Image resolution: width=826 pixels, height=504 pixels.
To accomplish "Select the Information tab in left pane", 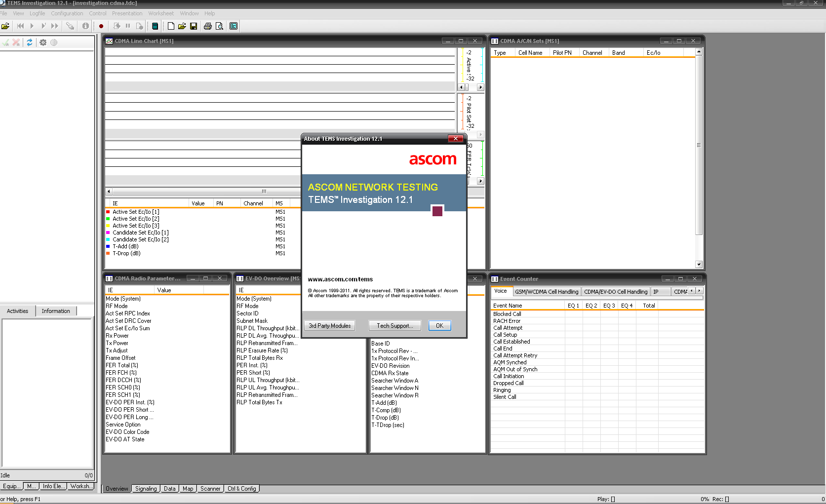I will coord(56,311).
